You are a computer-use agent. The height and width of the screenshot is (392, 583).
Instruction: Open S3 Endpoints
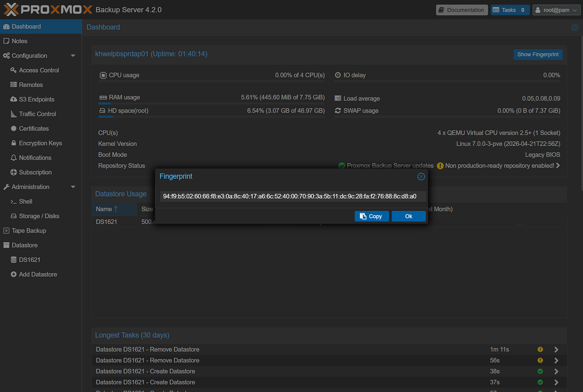41,100
